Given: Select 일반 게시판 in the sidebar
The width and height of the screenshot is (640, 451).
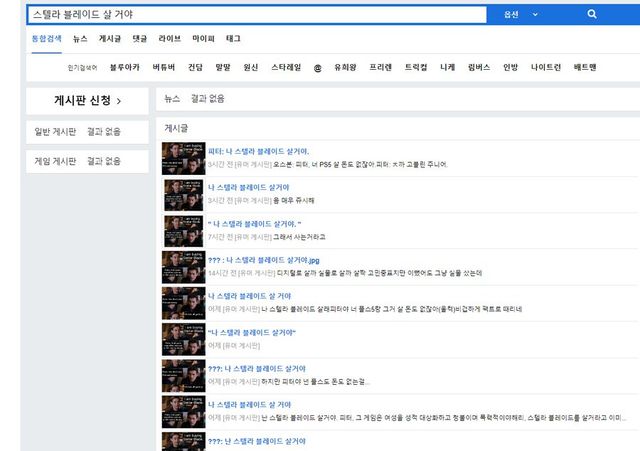Looking at the screenshot, I should pyautogui.click(x=50, y=133).
